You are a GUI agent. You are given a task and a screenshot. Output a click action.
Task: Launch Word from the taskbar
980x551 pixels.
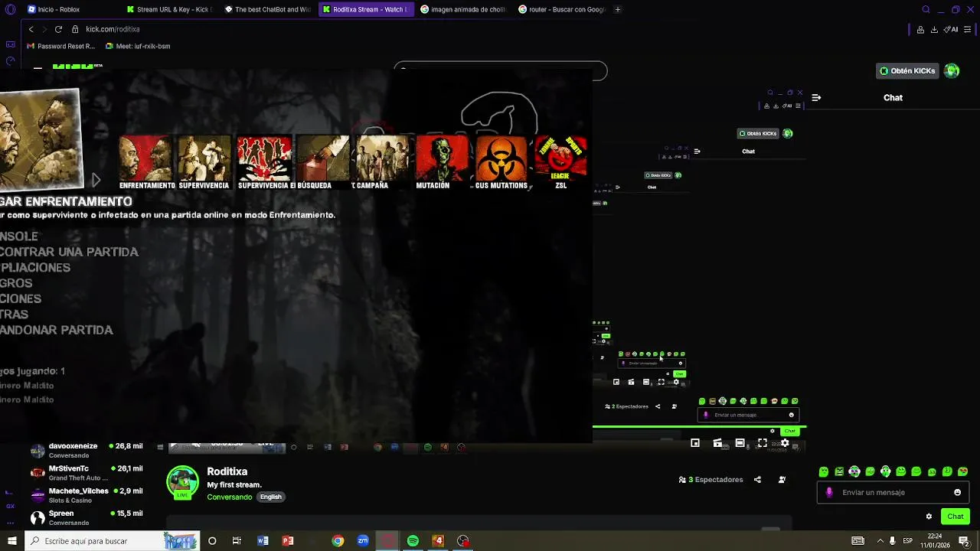click(263, 541)
